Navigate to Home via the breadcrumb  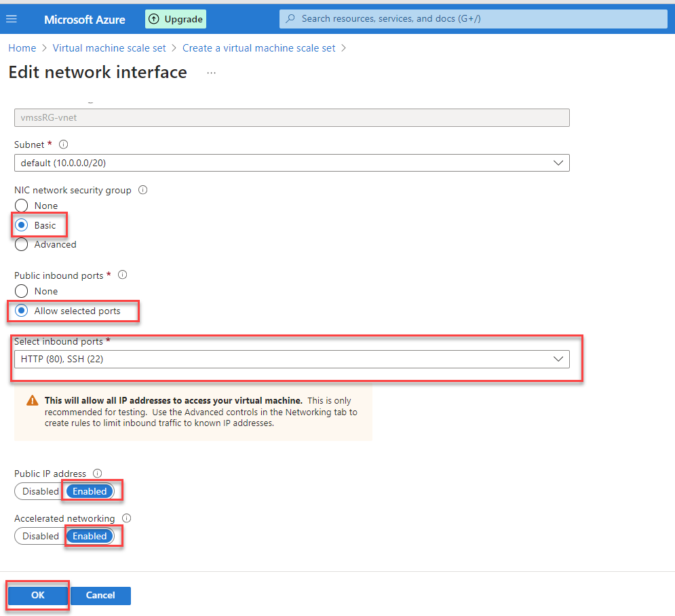coord(22,47)
